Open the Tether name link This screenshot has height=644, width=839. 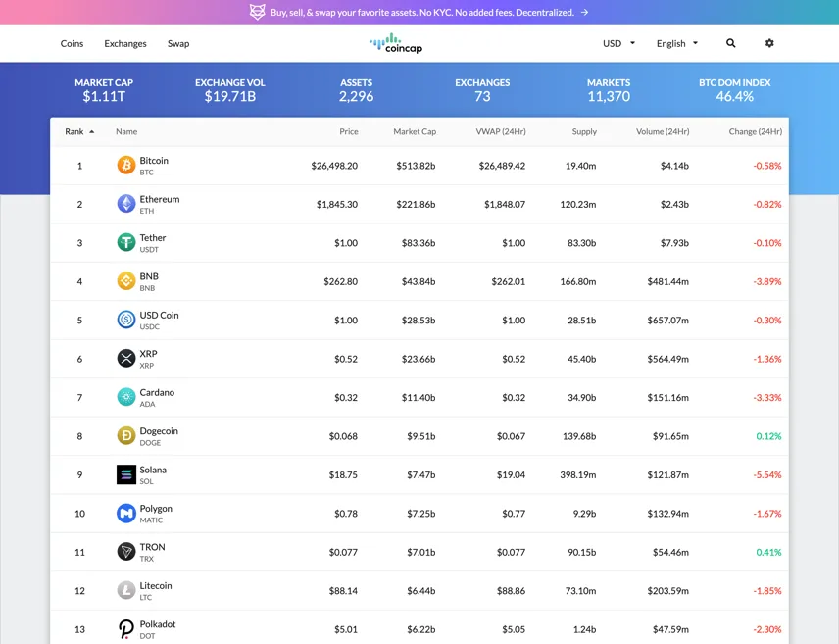click(x=153, y=237)
